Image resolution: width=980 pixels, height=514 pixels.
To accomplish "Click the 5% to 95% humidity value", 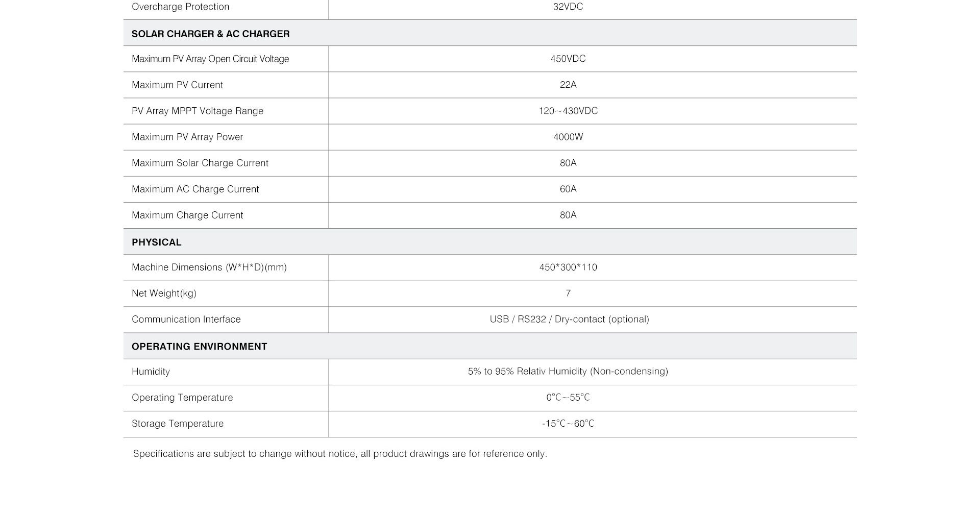I will [568, 371].
